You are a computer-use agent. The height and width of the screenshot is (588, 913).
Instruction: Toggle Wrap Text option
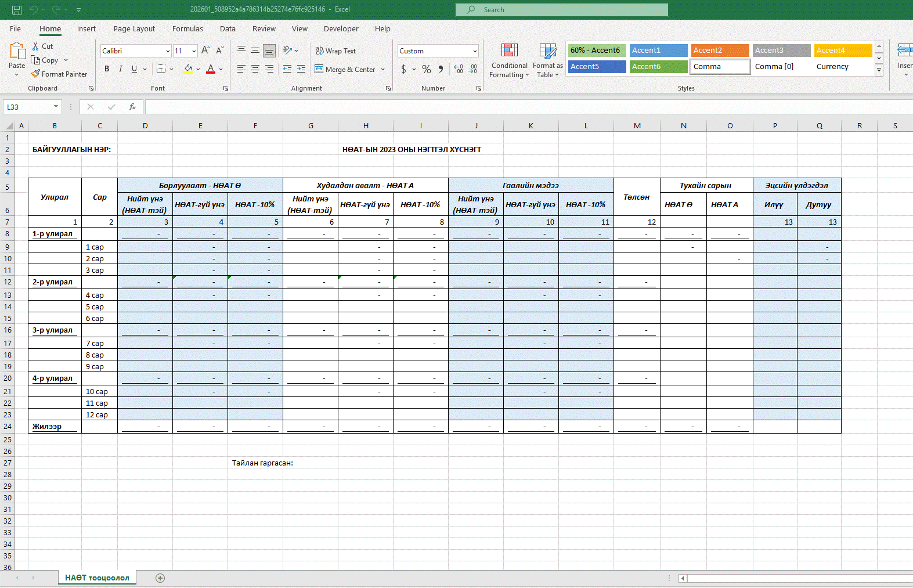[335, 51]
